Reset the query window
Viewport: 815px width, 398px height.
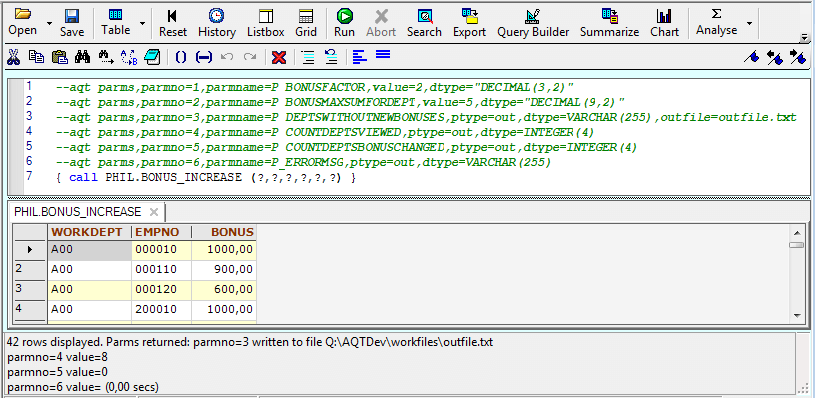coord(173,23)
